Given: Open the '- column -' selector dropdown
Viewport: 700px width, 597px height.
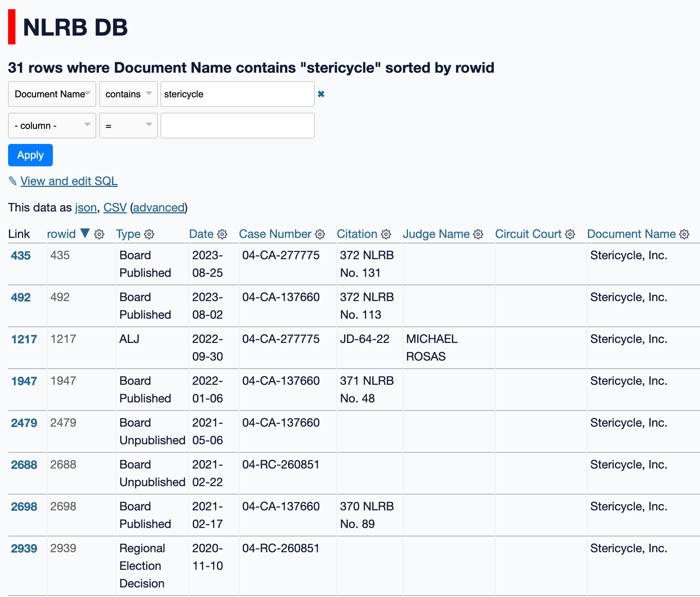Looking at the screenshot, I should pyautogui.click(x=52, y=126).
